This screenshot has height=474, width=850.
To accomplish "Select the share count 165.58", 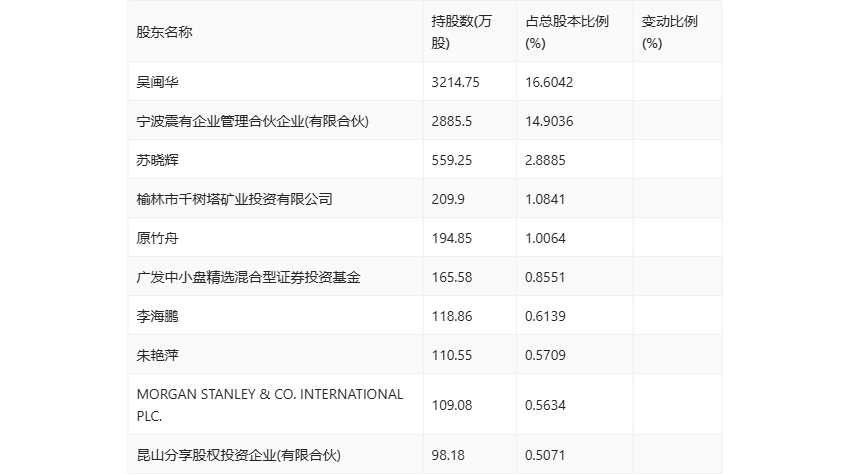I will point(452,277).
